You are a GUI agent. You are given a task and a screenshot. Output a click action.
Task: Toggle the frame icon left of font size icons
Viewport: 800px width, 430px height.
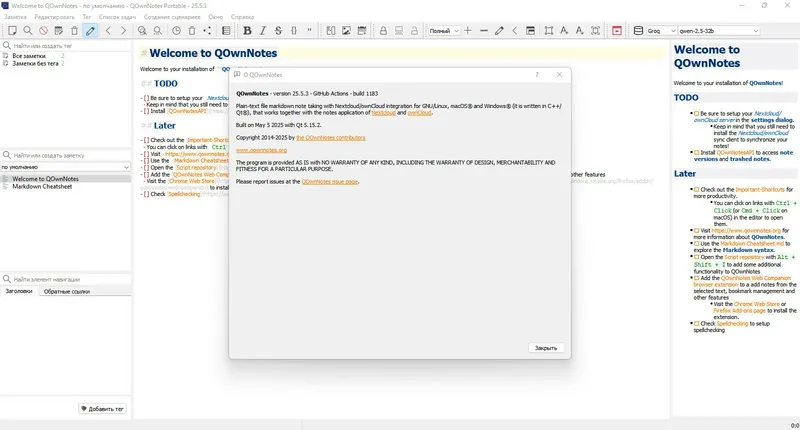[x=548, y=31]
